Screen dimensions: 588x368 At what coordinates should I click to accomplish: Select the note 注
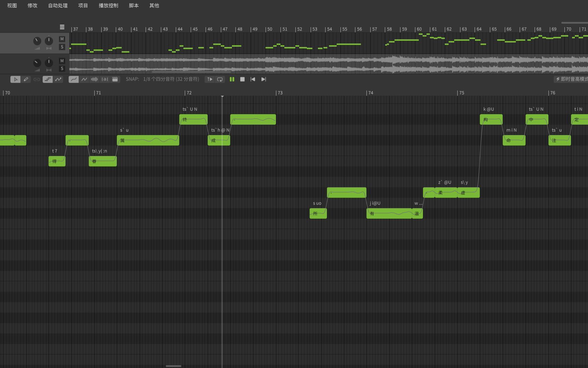560,140
